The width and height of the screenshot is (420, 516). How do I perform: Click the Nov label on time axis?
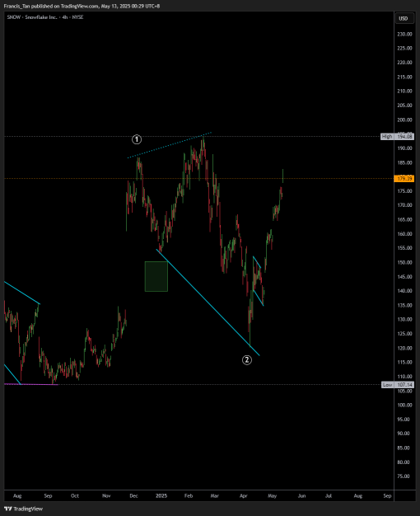point(106,495)
